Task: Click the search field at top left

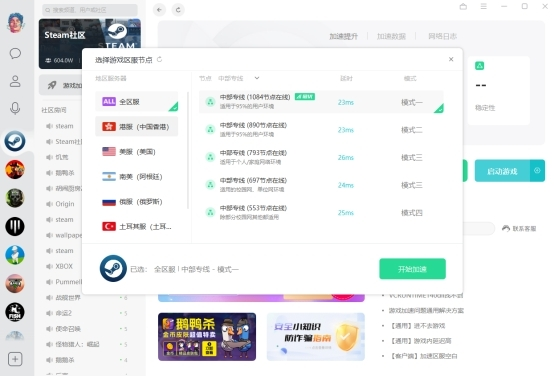Action: (90, 10)
